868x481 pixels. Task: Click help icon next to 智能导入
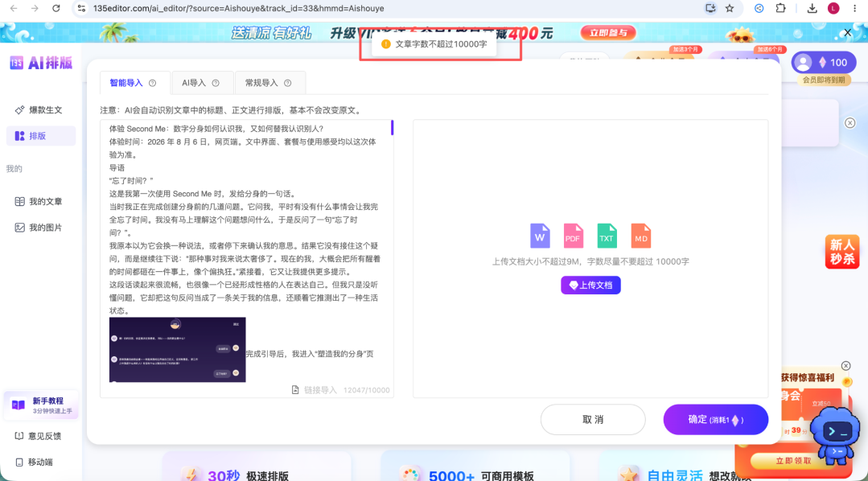pyautogui.click(x=152, y=83)
